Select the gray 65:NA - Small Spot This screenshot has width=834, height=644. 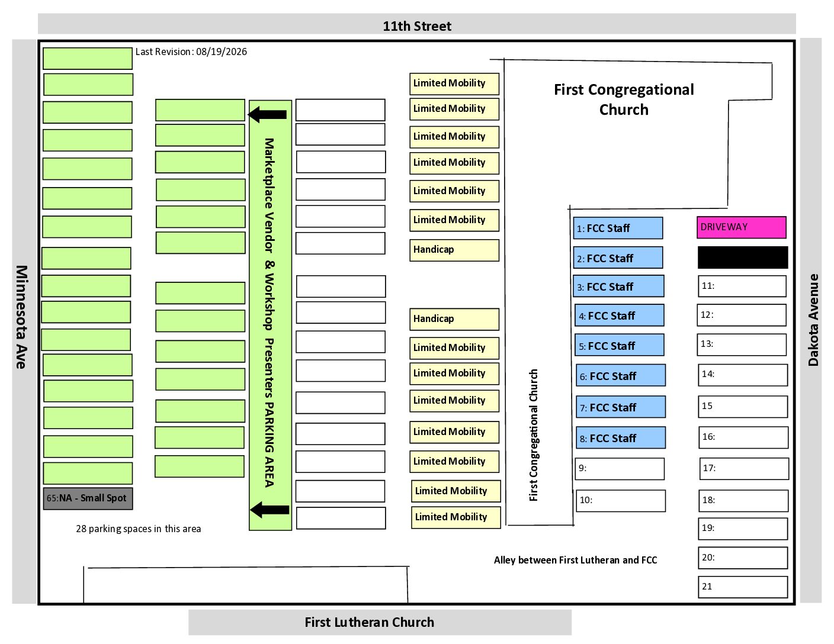click(88, 498)
